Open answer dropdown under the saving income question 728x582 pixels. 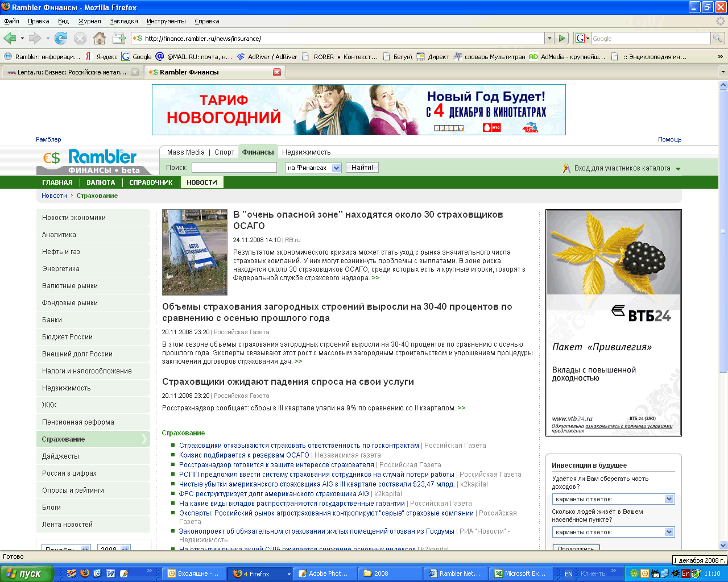[x=613, y=499]
